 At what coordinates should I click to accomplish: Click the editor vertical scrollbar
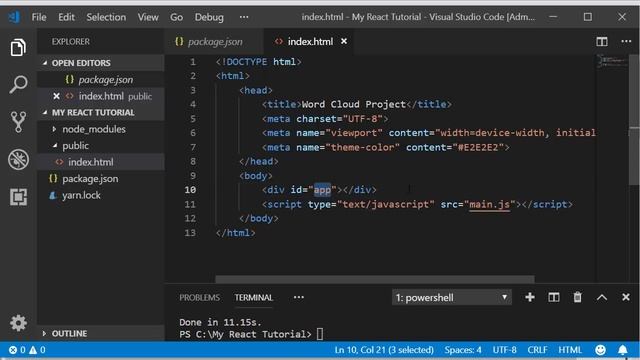pos(634,120)
